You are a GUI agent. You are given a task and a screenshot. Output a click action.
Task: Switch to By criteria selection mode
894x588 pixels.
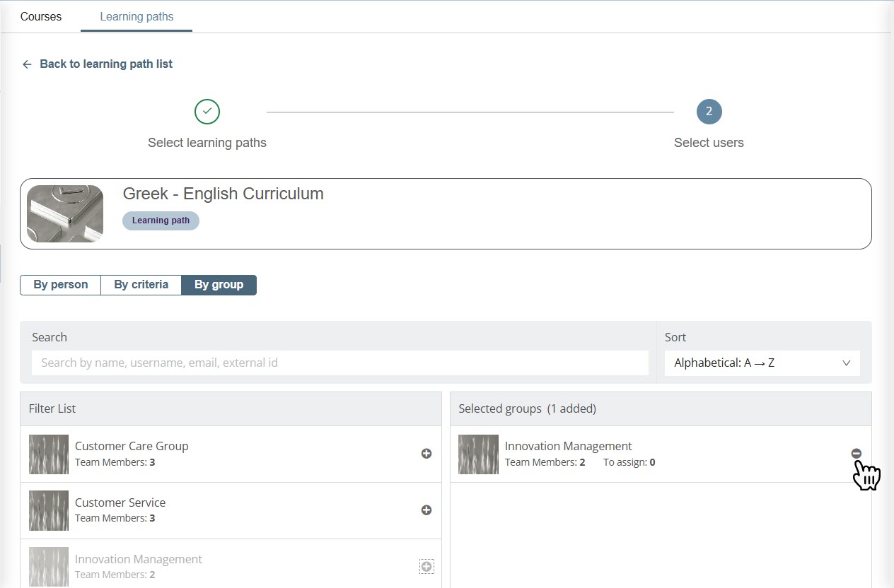(141, 285)
